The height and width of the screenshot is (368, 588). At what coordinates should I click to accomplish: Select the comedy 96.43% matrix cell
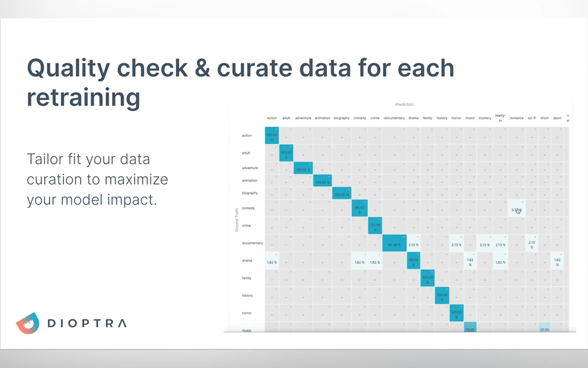[x=360, y=208]
